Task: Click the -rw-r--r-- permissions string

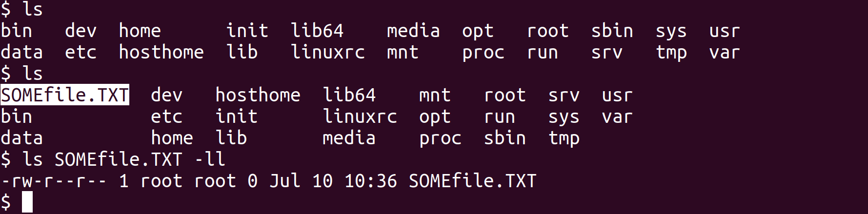Action: coord(54,181)
